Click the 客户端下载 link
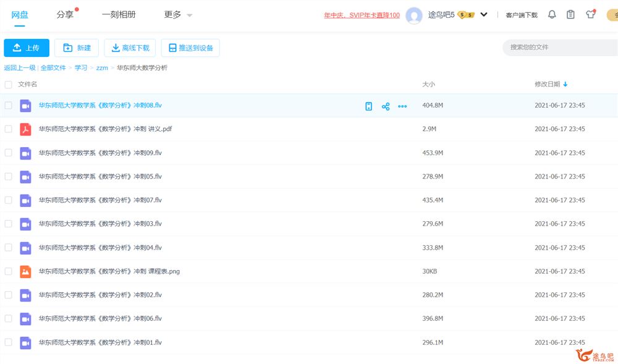This screenshot has height=364, width=618. [522, 15]
